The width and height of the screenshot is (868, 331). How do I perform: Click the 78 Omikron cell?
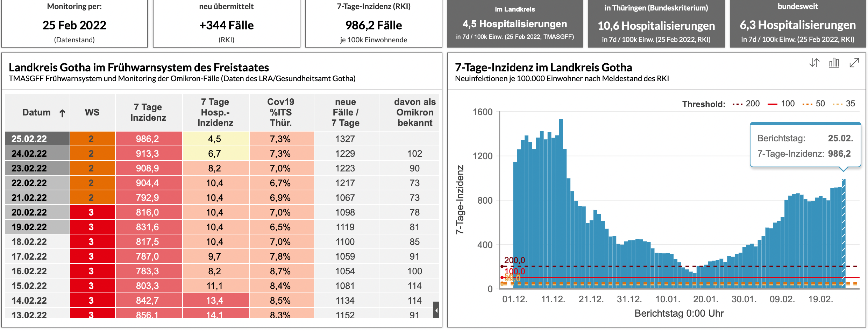coord(409,212)
